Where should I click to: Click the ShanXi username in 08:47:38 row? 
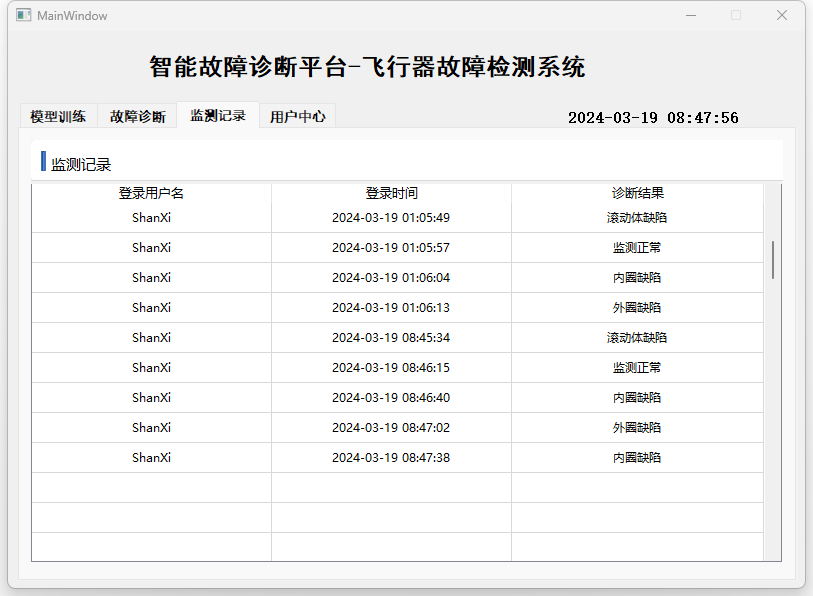coord(151,458)
